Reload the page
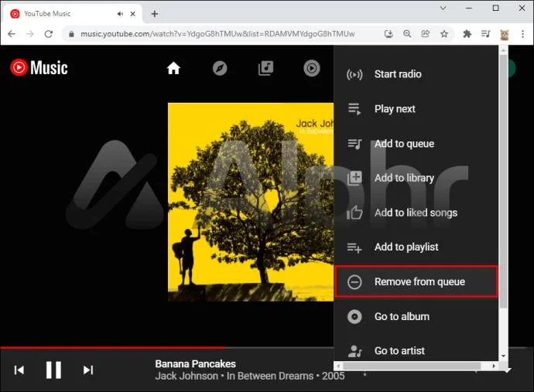This screenshot has height=392, width=534. [x=49, y=34]
